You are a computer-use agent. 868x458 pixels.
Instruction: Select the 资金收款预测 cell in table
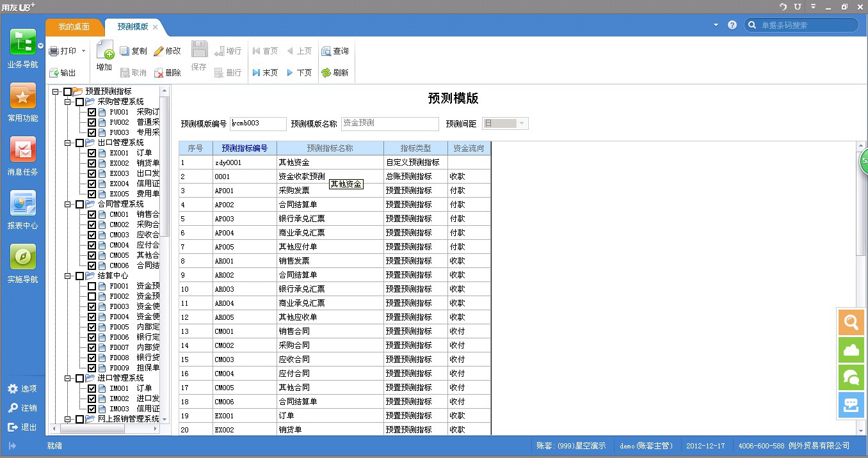tap(330, 177)
